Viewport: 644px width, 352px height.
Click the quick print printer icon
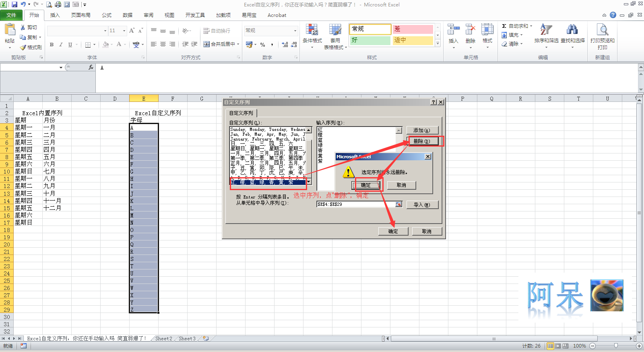[x=58, y=4]
